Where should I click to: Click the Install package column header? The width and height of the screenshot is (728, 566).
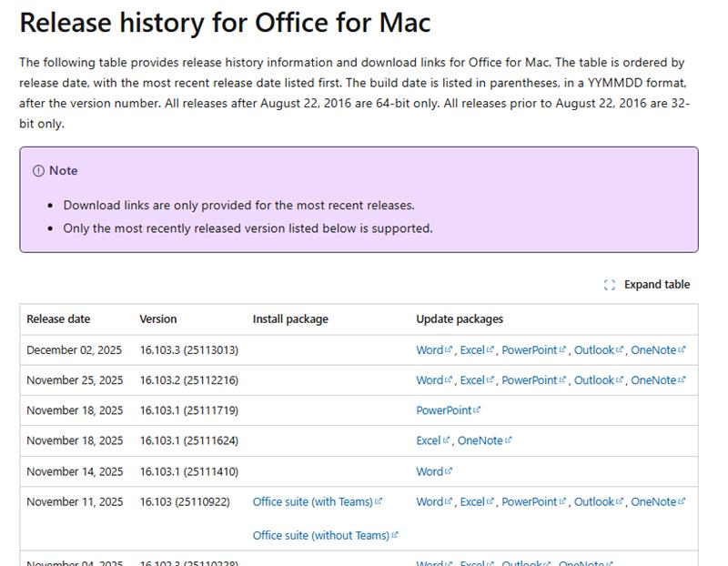[x=290, y=319]
